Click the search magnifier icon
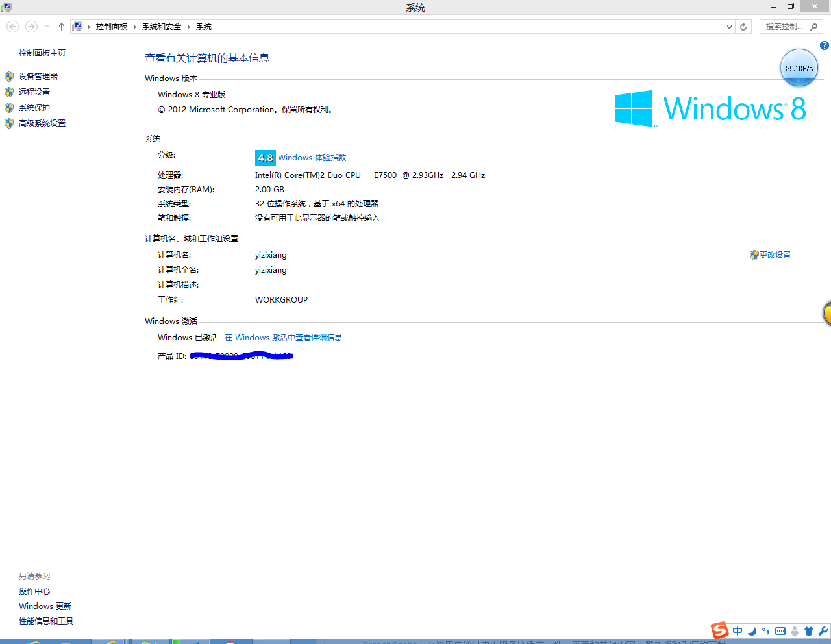Viewport: 831px width, 644px height. pos(814,27)
